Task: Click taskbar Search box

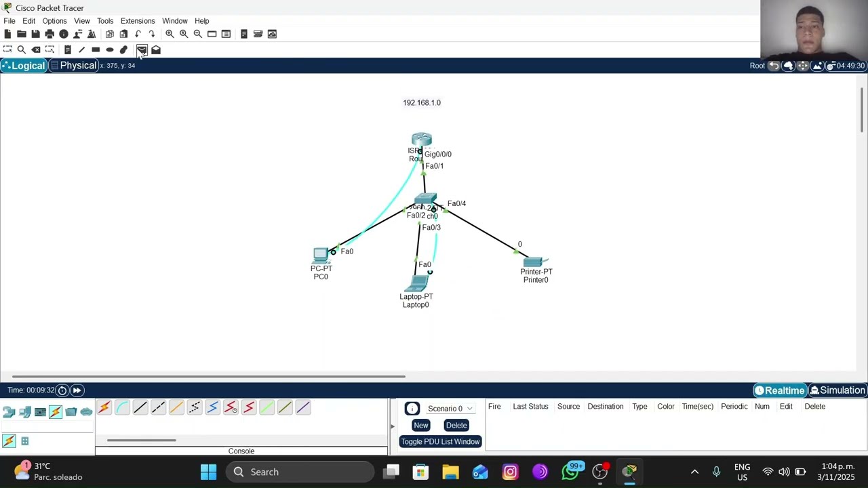Action: click(x=300, y=472)
